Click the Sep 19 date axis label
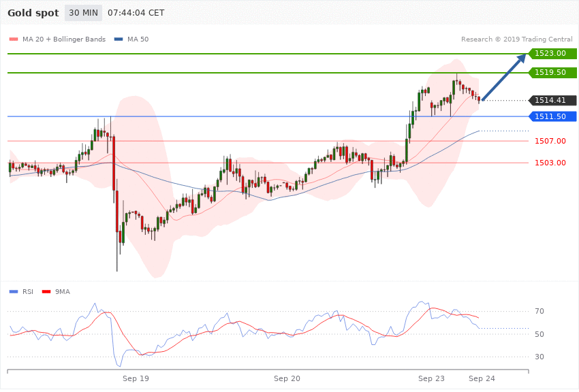 coord(136,378)
